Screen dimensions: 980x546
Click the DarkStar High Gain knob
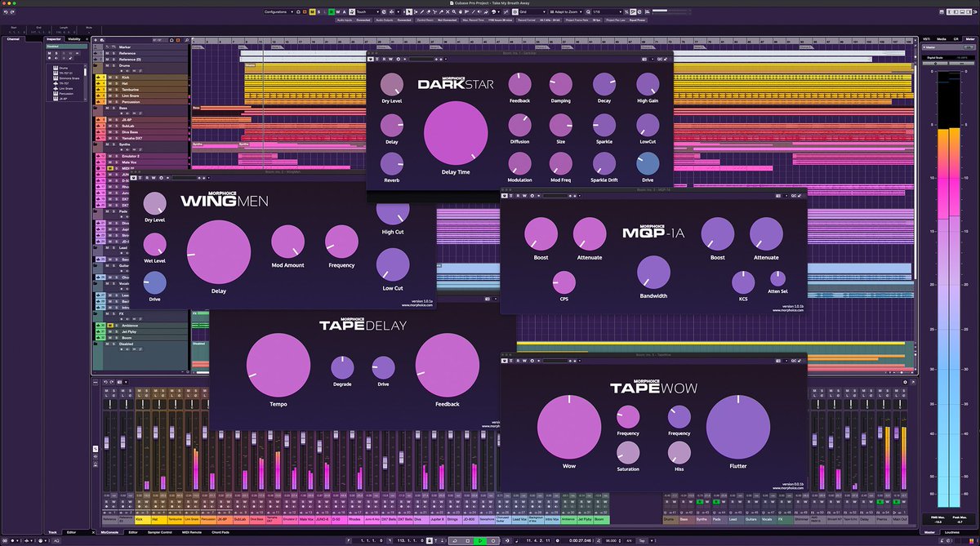coord(648,83)
